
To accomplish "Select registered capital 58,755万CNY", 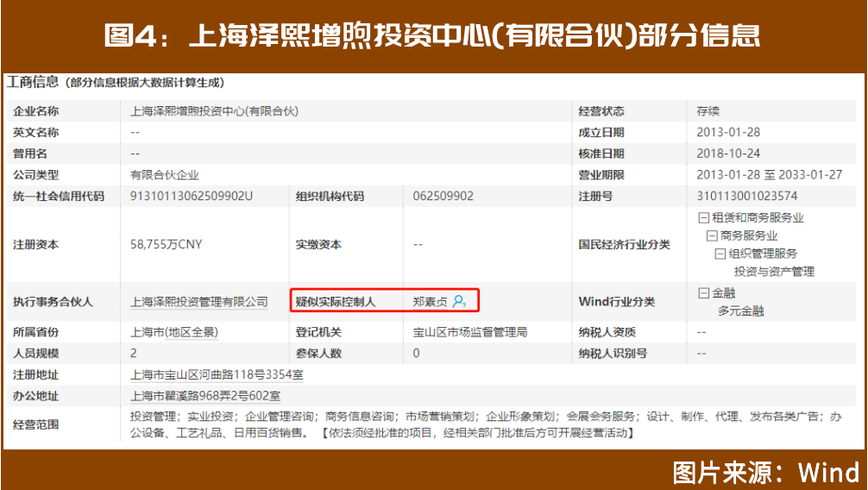I will [x=166, y=244].
